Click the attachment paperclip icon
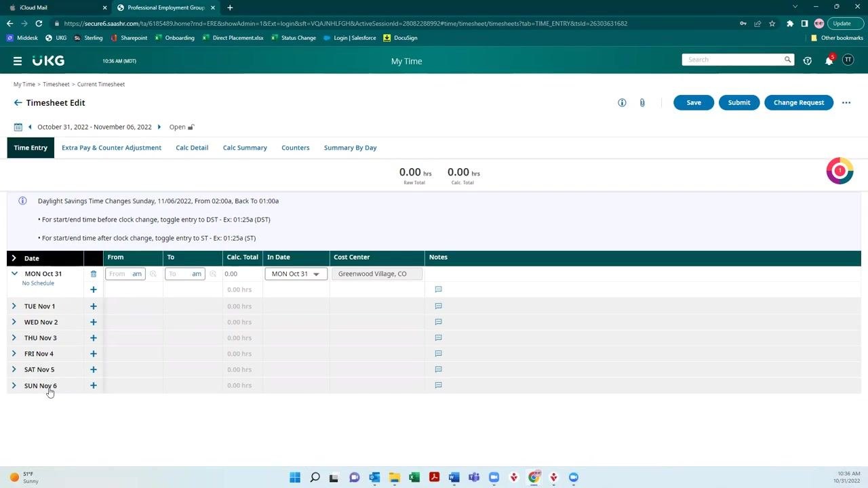This screenshot has height=488, width=868. point(642,103)
